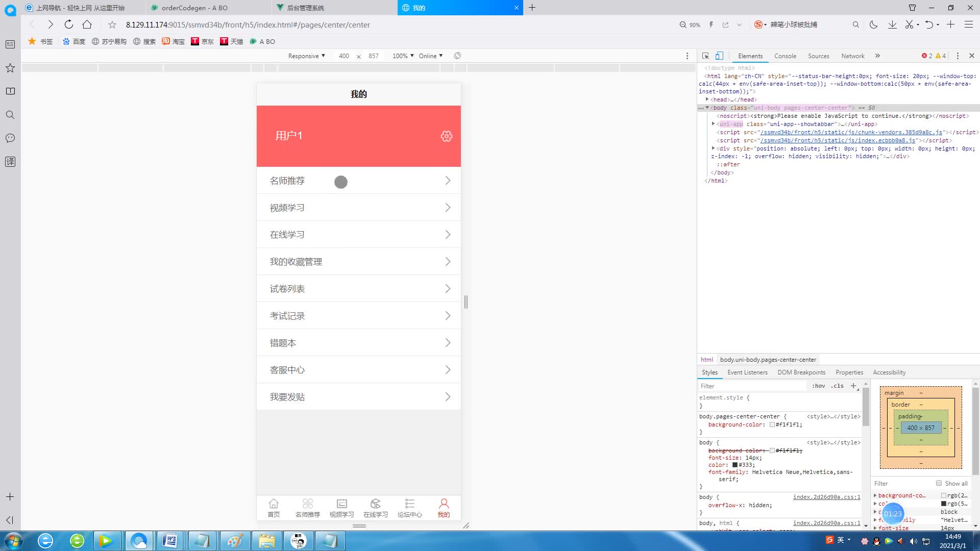
Task: Click the rgb color swatch beside background-color computed
Action: (944, 495)
